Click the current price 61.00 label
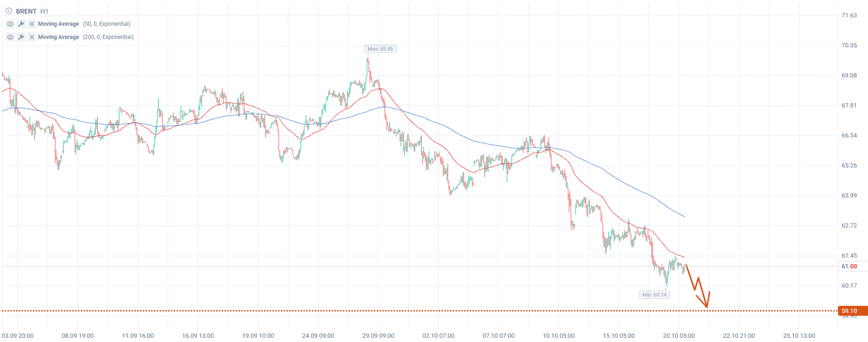The width and height of the screenshot is (868, 342). 849,266
